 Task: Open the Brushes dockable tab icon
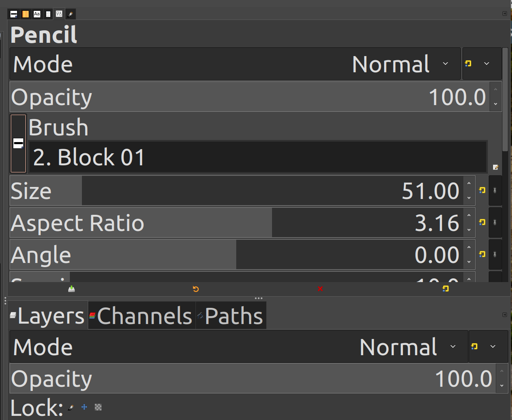[x=14, y=14]
